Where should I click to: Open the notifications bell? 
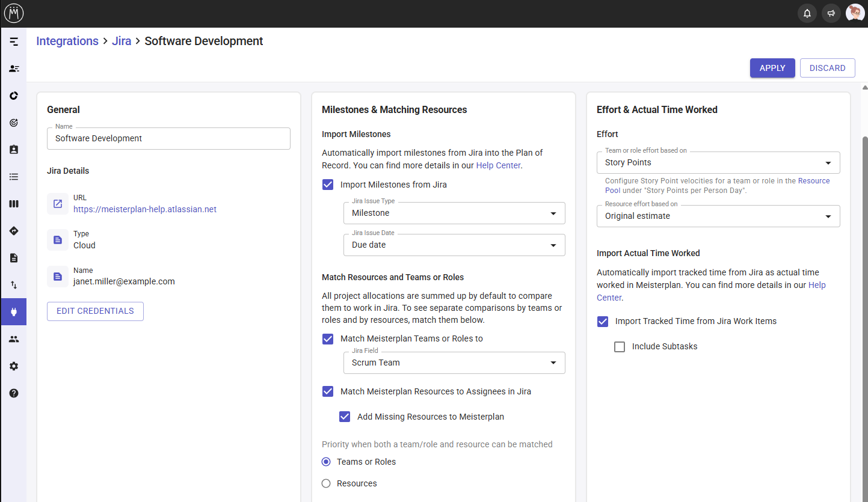click(807, 13)
